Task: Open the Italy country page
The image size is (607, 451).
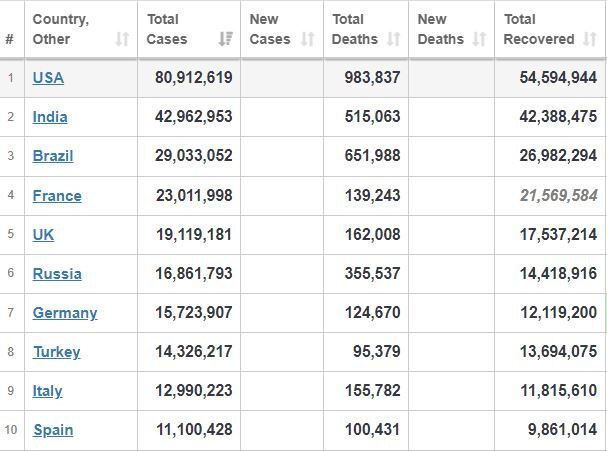Action: (x=48, y=391)
